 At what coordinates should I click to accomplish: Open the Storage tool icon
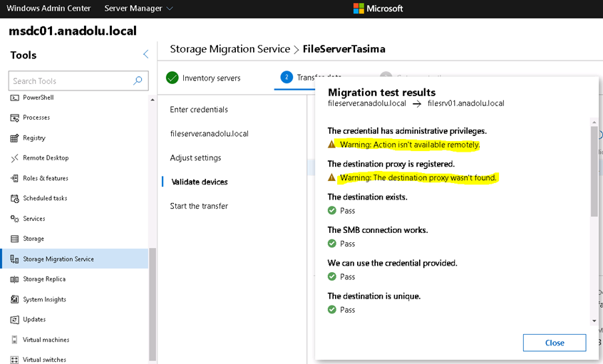(x=15, y=239)
